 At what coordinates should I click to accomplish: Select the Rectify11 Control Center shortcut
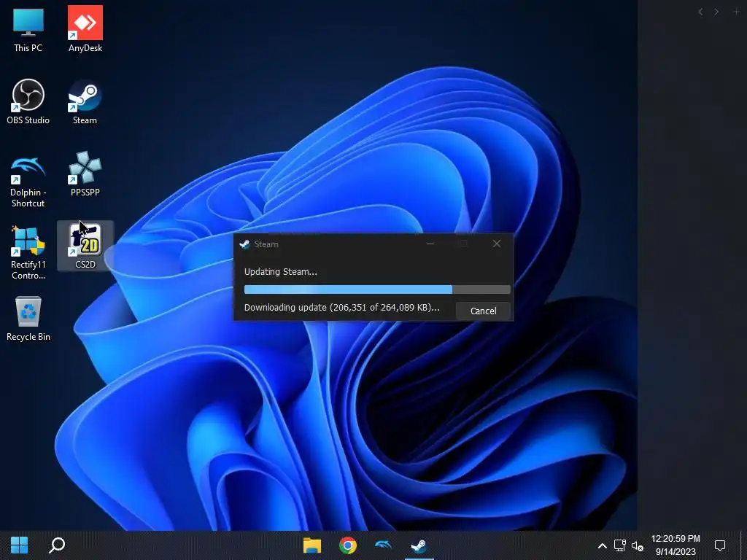click(28, 253)
